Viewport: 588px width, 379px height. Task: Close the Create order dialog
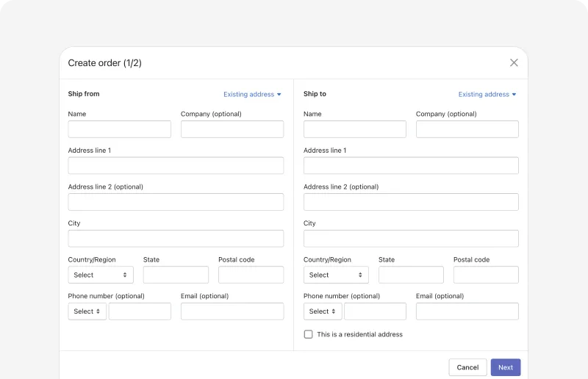point(514,62)
